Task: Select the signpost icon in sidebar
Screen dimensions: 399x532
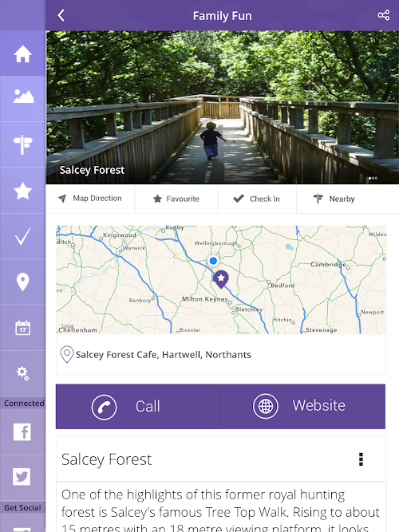Action: [23, 144]
